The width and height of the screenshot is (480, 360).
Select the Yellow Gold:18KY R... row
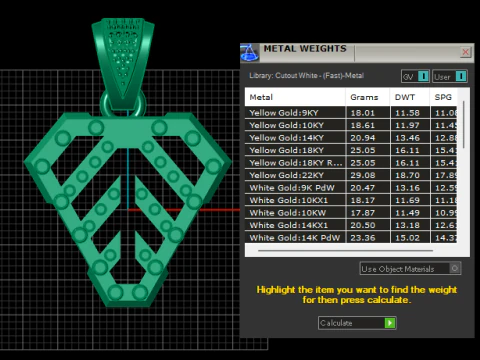(x=351, y=163)
